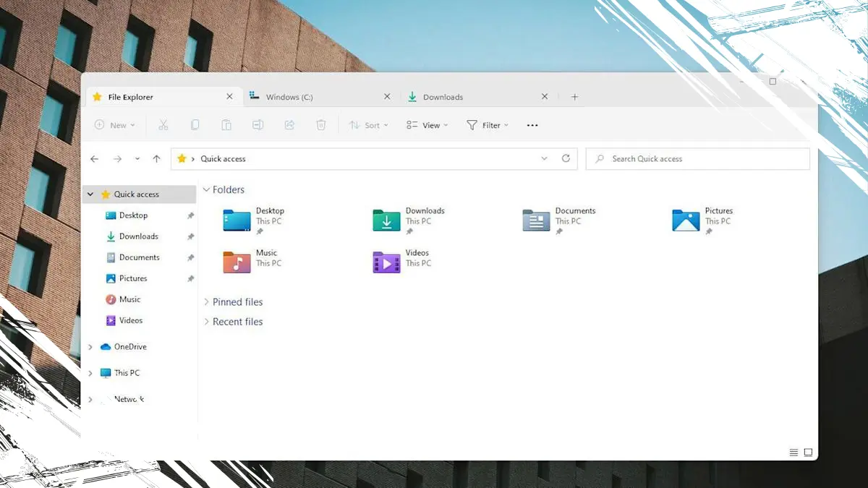Image resolution: width=868 pixels, height=488 pixels.
Task: Open the address bar history dropdown
Action: coord(544,158)
